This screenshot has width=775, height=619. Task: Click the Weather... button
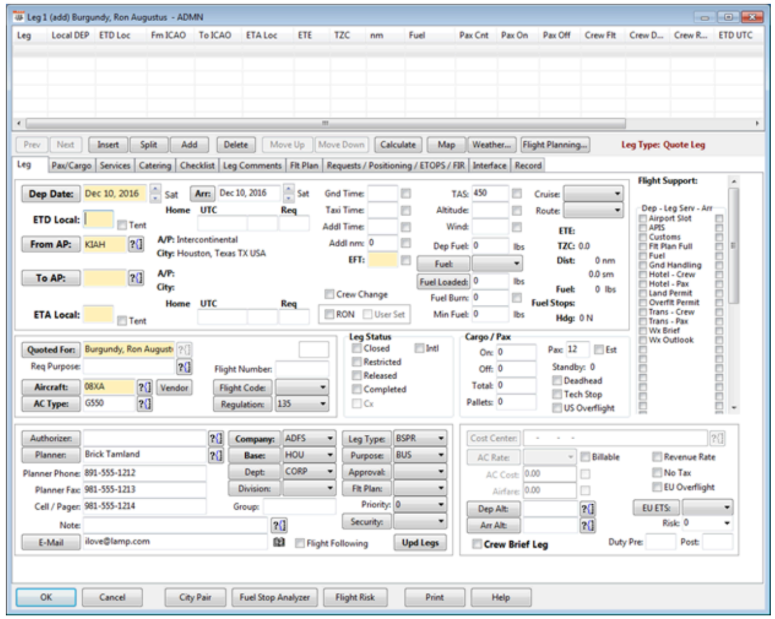click(491, 145)
